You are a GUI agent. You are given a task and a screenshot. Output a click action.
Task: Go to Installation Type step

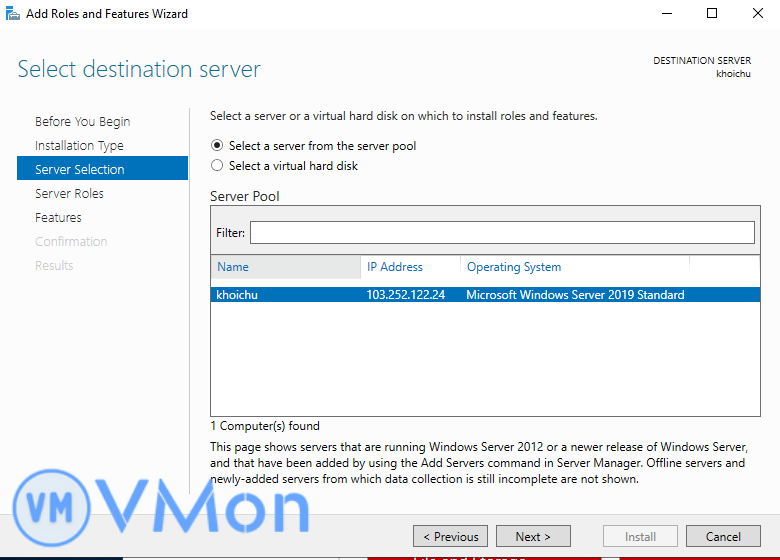pyautogui.click(x=79, y=146)
